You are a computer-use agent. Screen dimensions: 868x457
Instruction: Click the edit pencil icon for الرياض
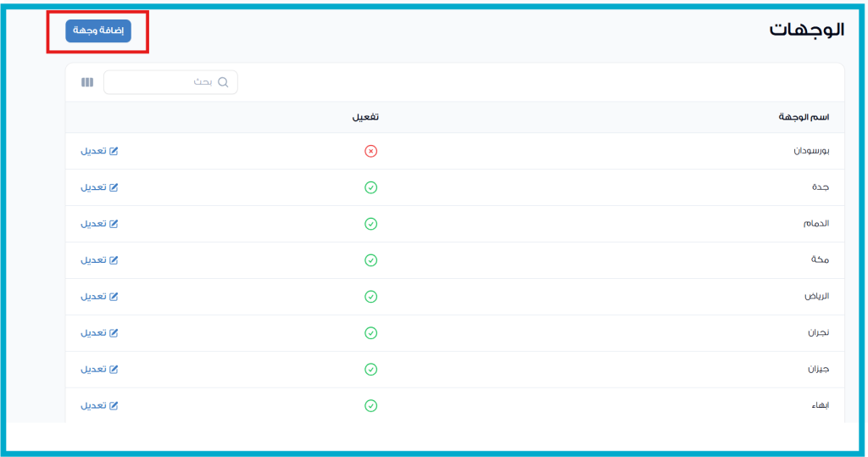click(114, 297)
